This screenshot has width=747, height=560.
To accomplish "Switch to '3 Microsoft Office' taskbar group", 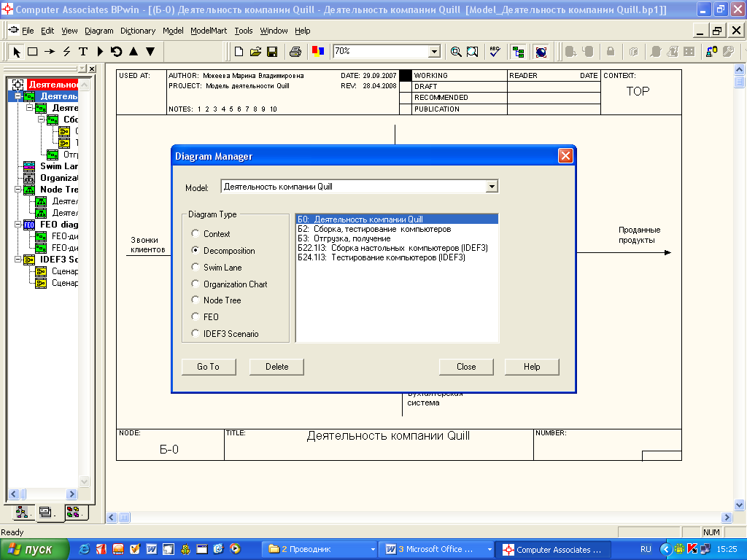I will (436, 550).
